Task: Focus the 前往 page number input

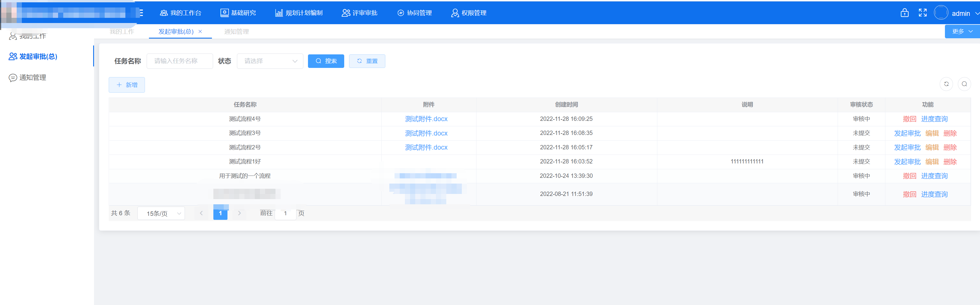Action: 285,213
